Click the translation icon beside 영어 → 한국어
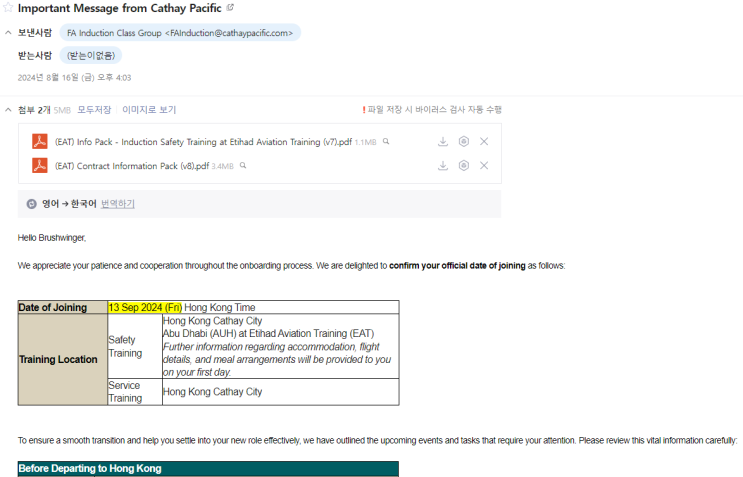 point(31,204)
